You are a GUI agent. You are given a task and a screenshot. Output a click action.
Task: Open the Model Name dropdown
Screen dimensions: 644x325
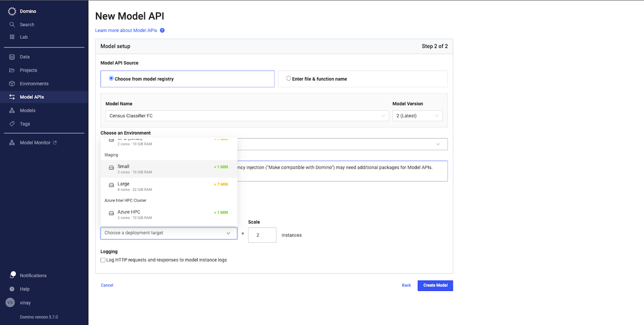click(x=247, y=116)
